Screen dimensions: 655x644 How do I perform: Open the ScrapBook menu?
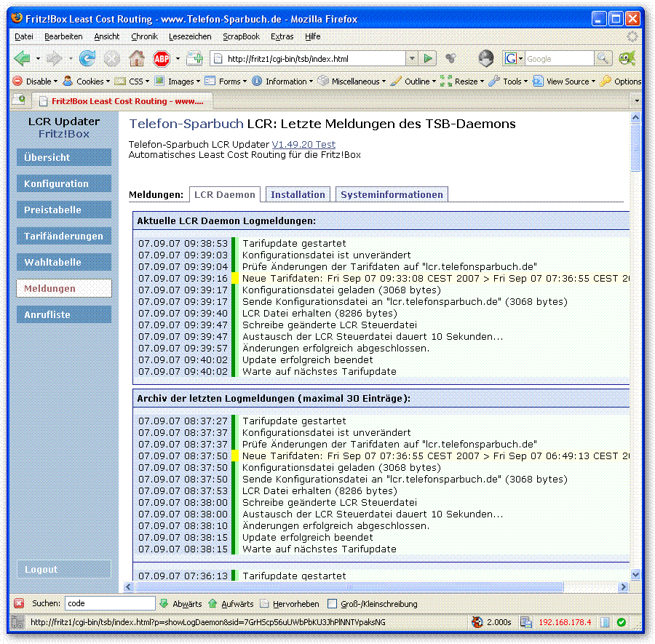[x=241, y=37]
